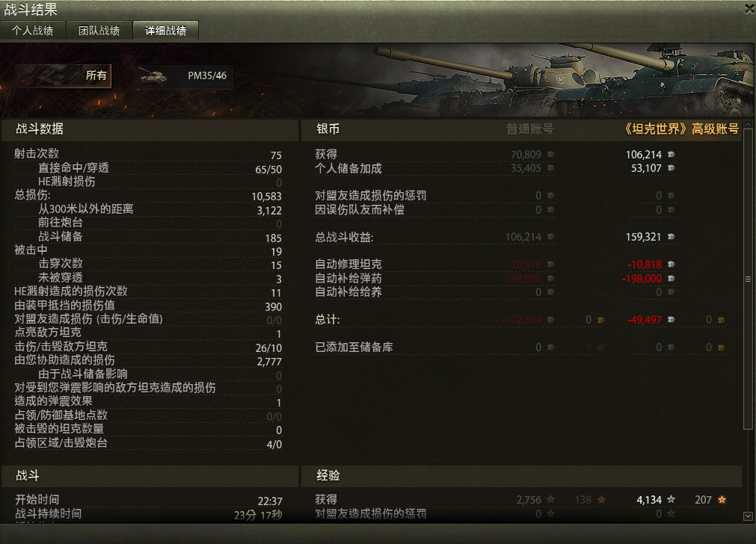
Task: Click gold icon in 总计 premium row
Action: (722, 320)
